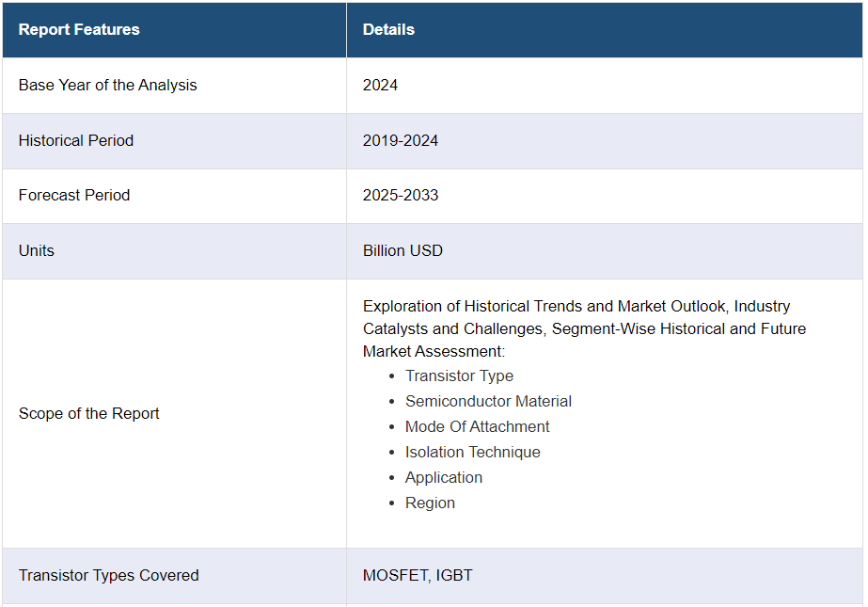Click the Report Features column header
The height and width of the screenshot is (607, 868).
(79, 30)
